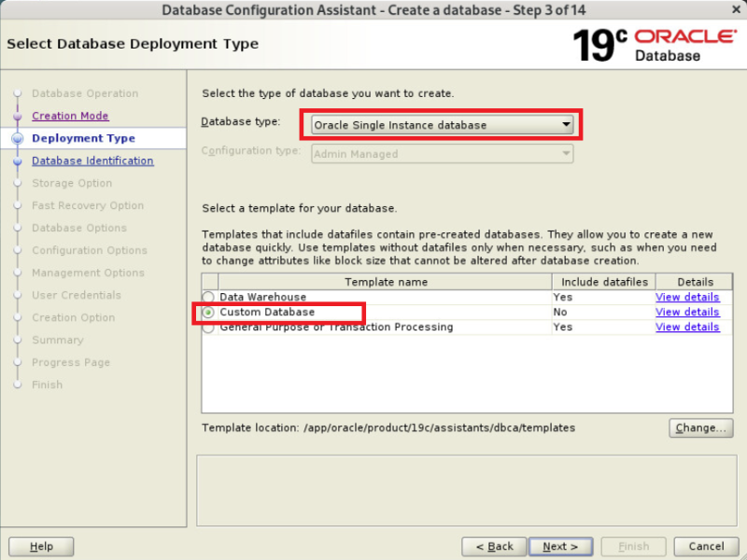Click the Configuration Options step label
The width and height of the screenshot is (747, 560).
pyautogui.click(x=90, y=250)
